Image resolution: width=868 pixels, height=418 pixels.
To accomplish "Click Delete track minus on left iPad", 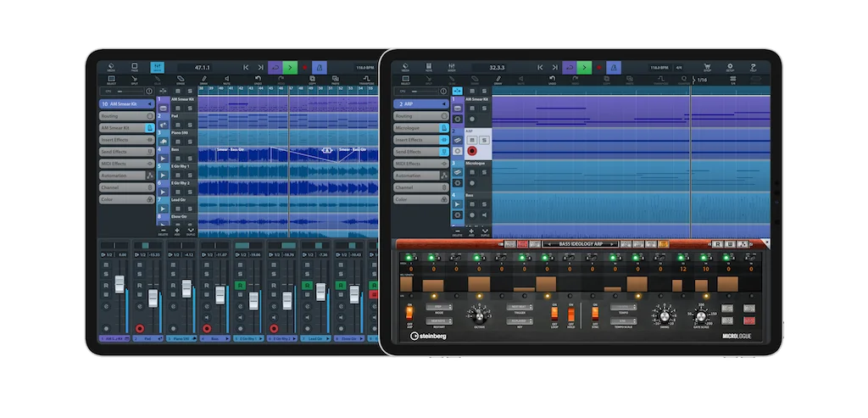I will [163, 231].
